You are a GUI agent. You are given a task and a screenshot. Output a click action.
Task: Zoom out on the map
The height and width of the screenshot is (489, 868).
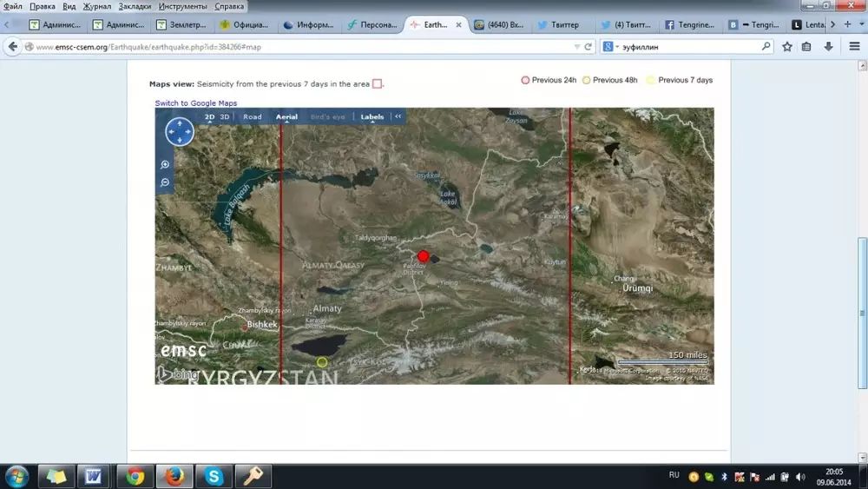[165, 182]
